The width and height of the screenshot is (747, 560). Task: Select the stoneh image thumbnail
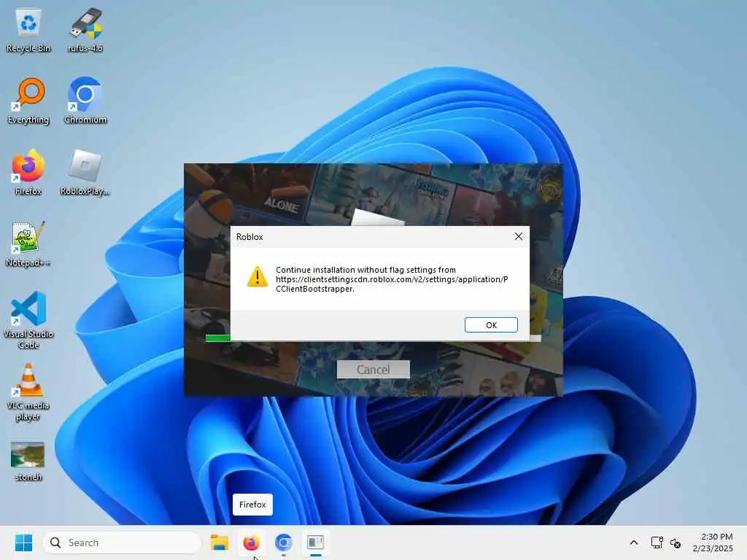pyautogui.click(x=28, y=461)
